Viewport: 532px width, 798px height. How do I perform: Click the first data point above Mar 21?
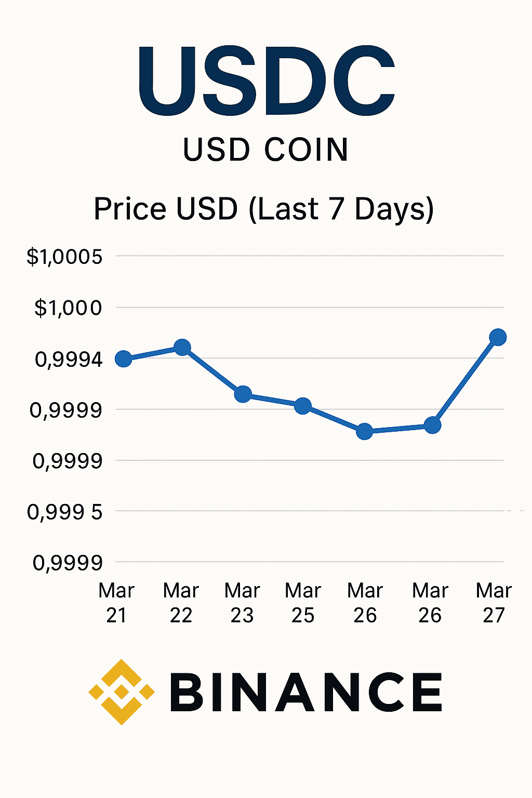click(x=123, y=358)
